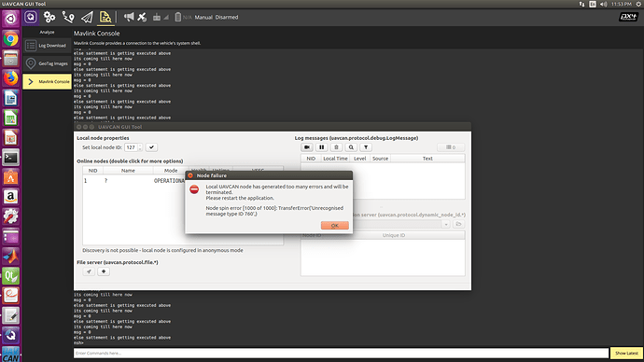Open the text editor pencil dock icon
Viewport: 644px width, 362px height.
click(x=10, y=315)
